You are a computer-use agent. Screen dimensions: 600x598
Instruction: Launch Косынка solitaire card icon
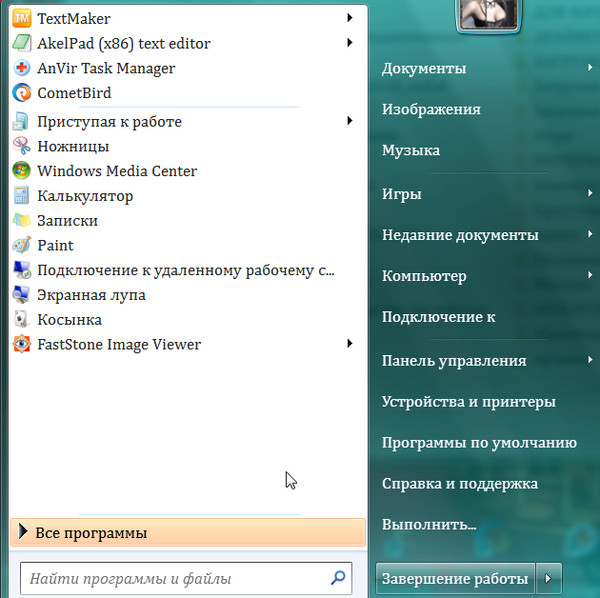pos(21,319)
